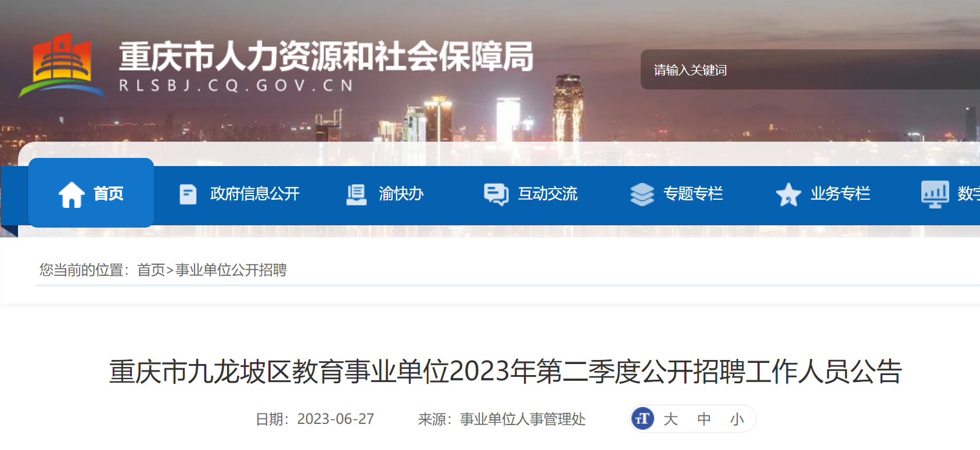Screen dimensions: 980x450
Task: Click the font size tT icon
Action: (x=642, y=419)
